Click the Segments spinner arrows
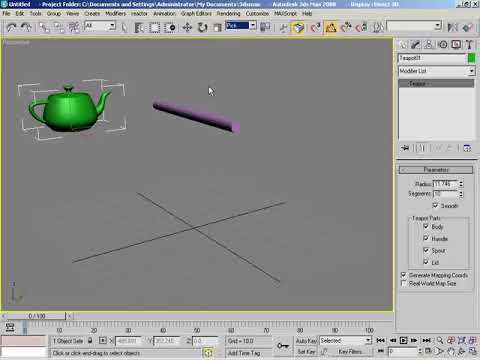The width and height of the screenshot is (480, 360). pos(461,194)
